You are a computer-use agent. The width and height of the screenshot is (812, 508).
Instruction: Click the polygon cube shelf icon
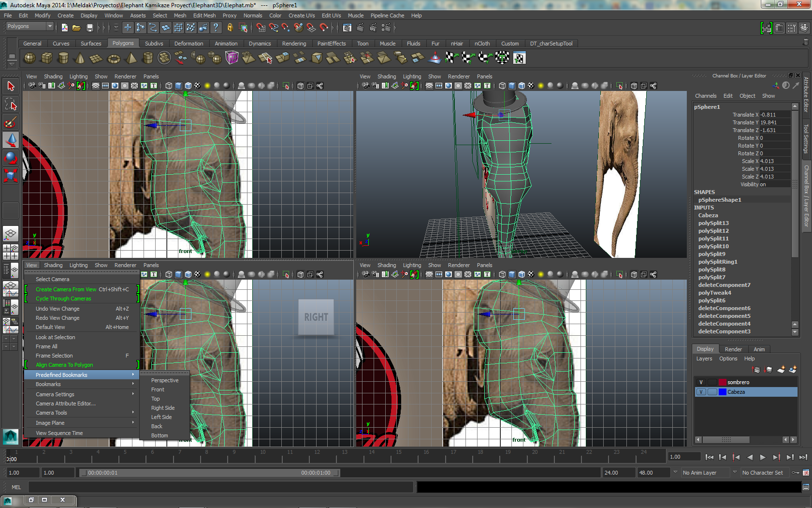pyautogui.click(x=46, y=58)
